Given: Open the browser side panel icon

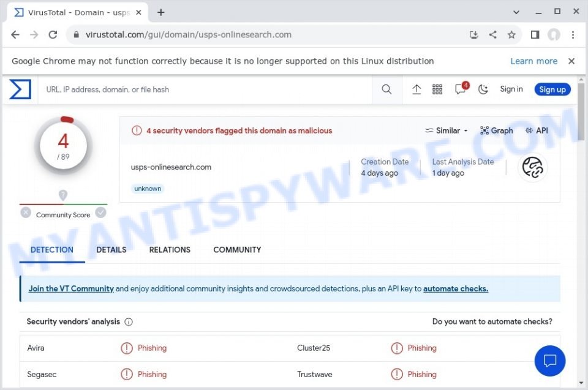Looking at the screenshot, I should 535,35.
